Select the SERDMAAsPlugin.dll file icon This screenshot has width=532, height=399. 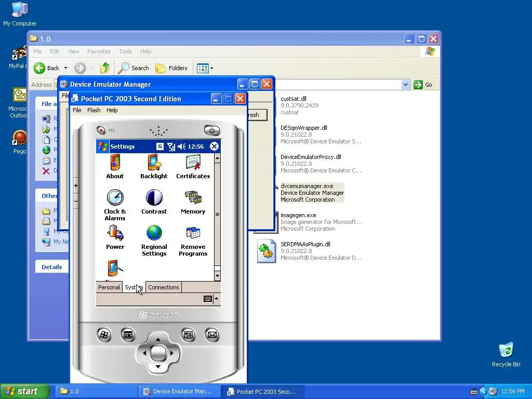[267, 251]
